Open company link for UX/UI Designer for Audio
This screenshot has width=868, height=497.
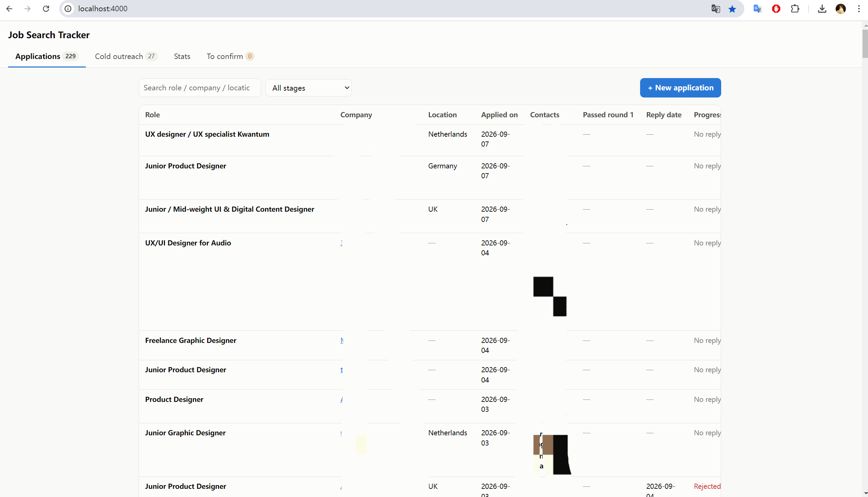click(x=341, y=243)
